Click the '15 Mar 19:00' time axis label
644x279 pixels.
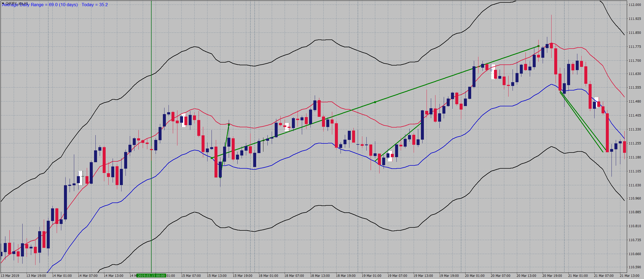[242, 276]
